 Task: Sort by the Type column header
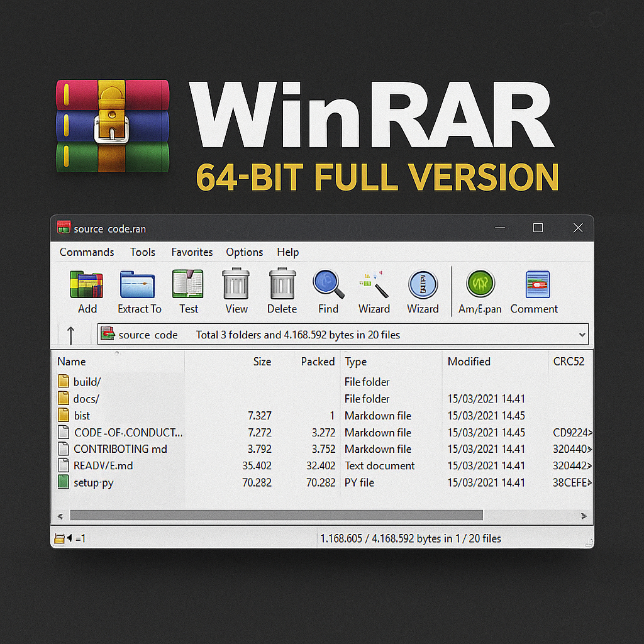coord(356,362)
